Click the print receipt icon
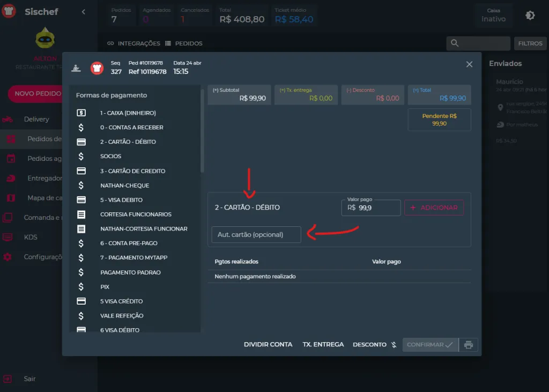 click(x=469, y=345)
